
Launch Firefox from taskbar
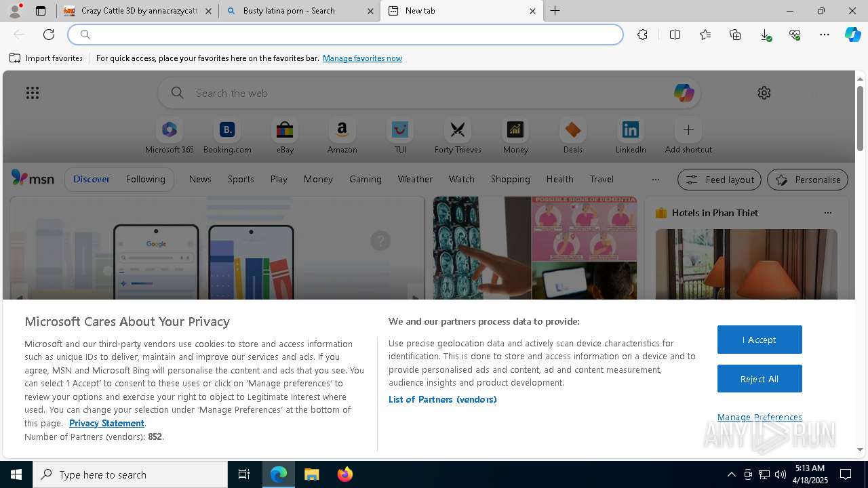[x=345, y=474]
